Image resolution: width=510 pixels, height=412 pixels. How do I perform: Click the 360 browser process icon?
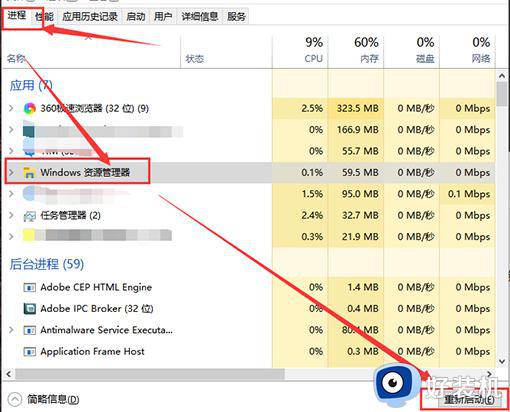pyautogui.click(x=29, y=108)
